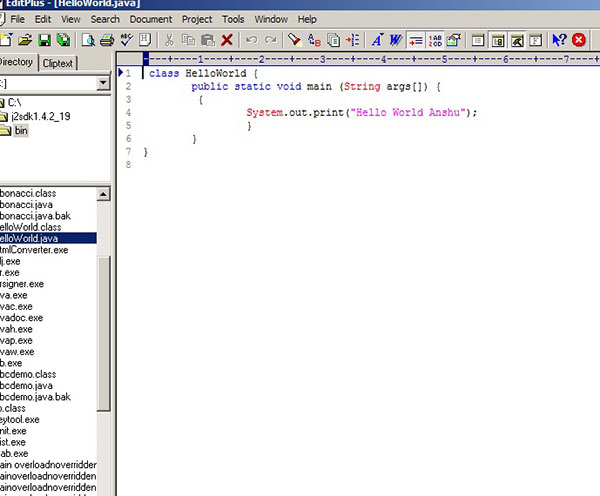Open font settings with the blue A icon
This screenshot has width=600, height=496.
coord(377,40)
